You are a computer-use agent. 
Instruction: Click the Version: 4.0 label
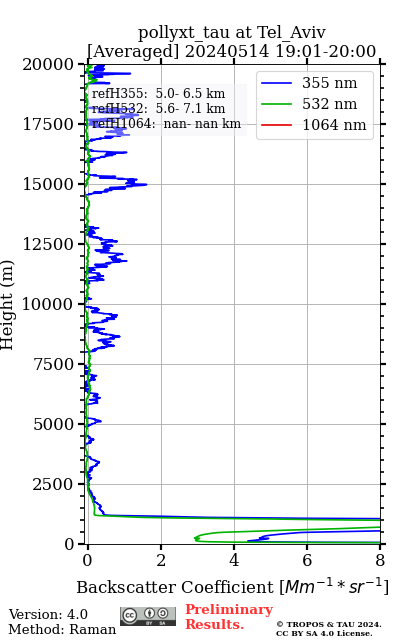(x=48, y=614)
